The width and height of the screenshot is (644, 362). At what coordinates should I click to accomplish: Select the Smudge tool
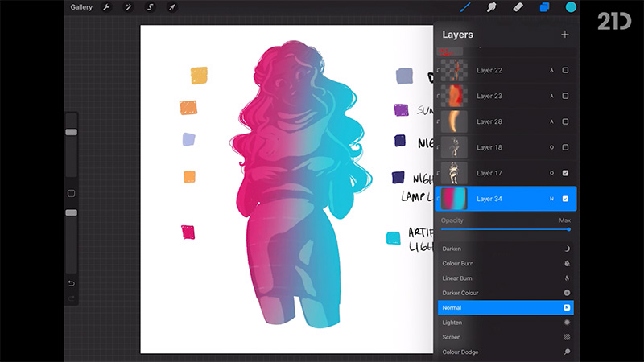click(491, 7)
